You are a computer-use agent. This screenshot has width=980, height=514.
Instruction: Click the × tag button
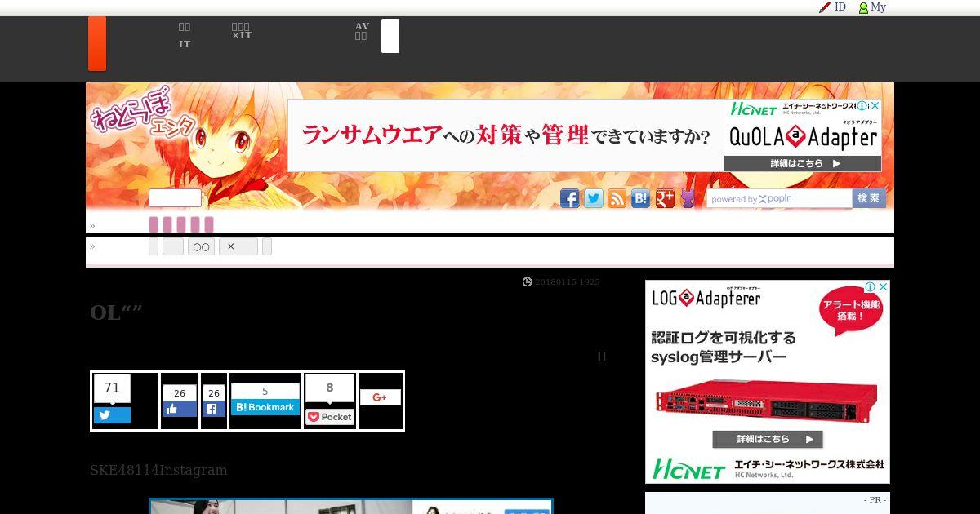click(x=238, y=246)
